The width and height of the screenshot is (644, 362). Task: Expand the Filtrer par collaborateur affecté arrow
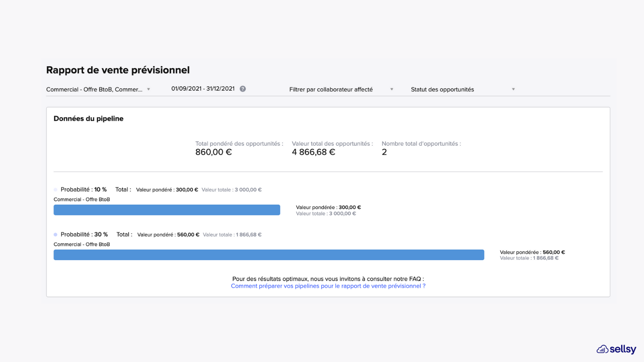tap(392, 89)
